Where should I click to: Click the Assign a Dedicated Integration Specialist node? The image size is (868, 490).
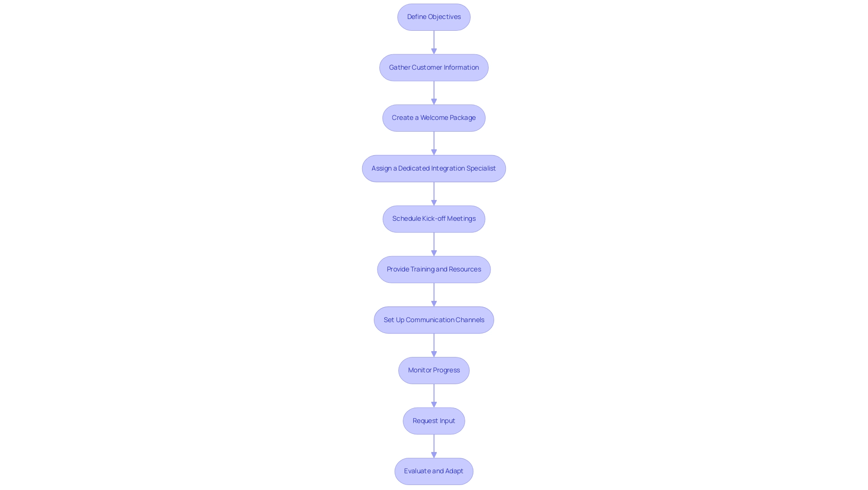click(434, 168)
